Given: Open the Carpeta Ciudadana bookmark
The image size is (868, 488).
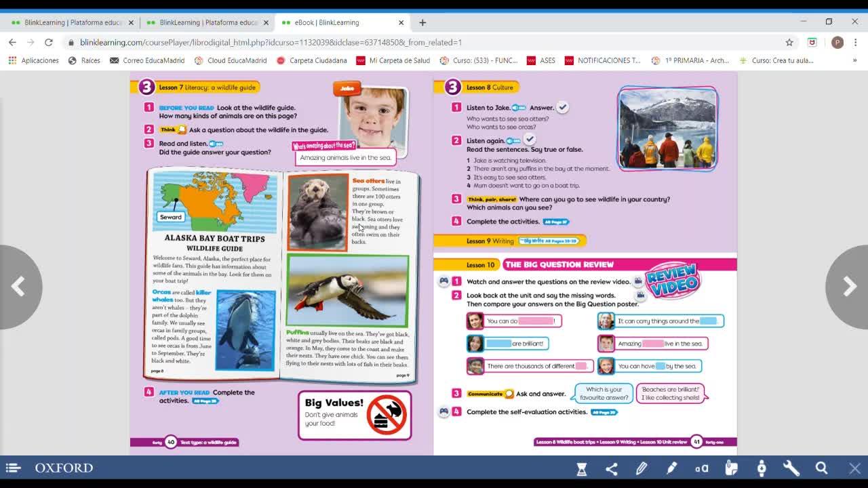Looking at the screenshot, I should 312,60.
